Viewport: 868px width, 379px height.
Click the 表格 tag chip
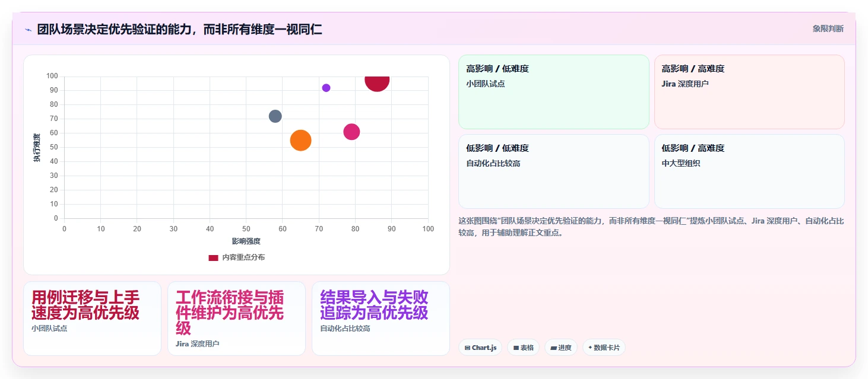[523, 348]
